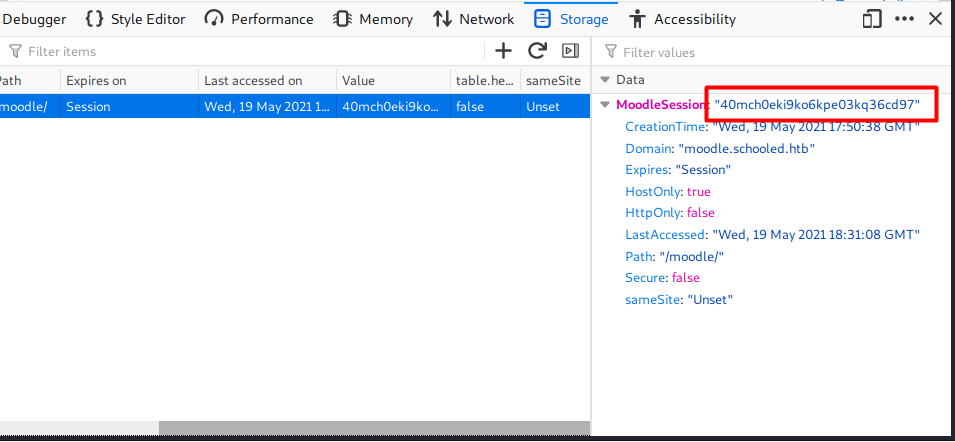This screenshot has width=955, height=442.
Task: Collapse the Data section triangle
Action: point(604,80)
